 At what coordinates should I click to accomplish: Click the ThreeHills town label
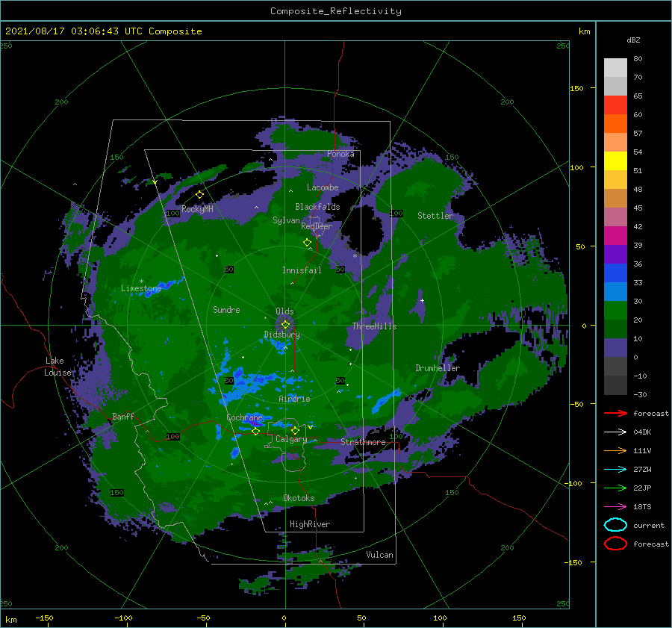tap(374, 326)
